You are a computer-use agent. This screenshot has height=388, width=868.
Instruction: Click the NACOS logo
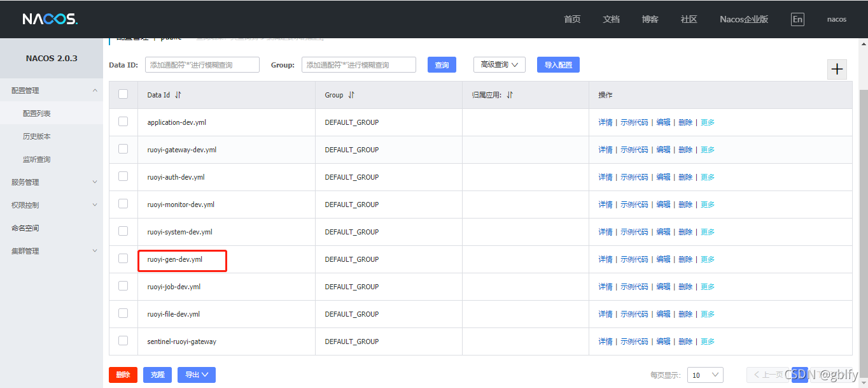pos(50,19)
